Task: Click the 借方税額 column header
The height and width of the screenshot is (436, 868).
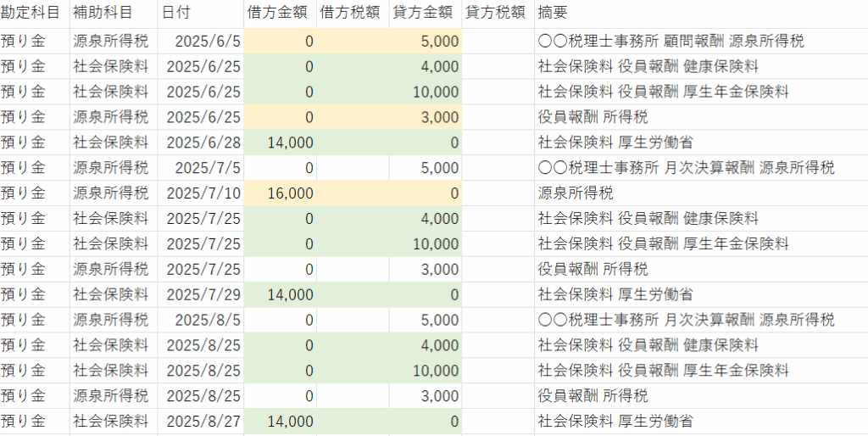Action: (x=350, y=13)
